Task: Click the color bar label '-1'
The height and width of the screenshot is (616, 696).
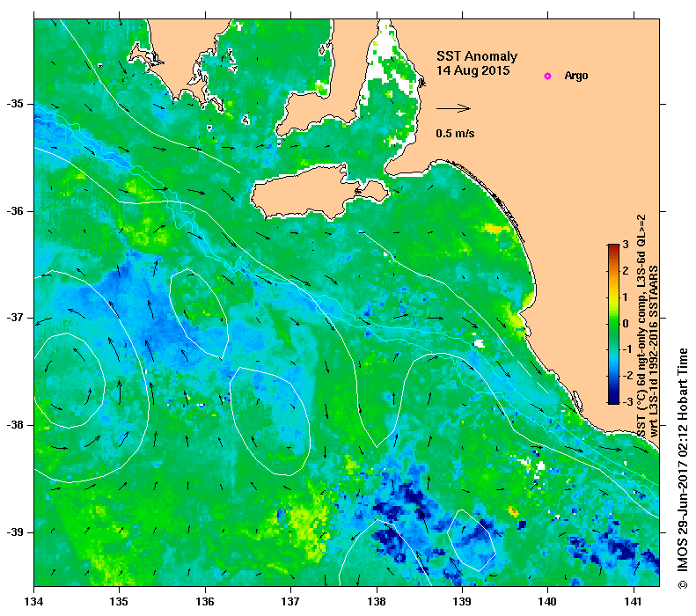Action: coord(627,349)
